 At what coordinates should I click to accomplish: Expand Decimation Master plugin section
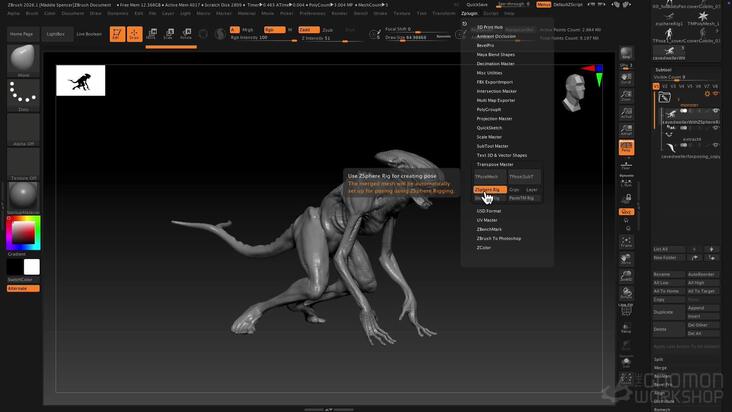[x=495, y=63]
